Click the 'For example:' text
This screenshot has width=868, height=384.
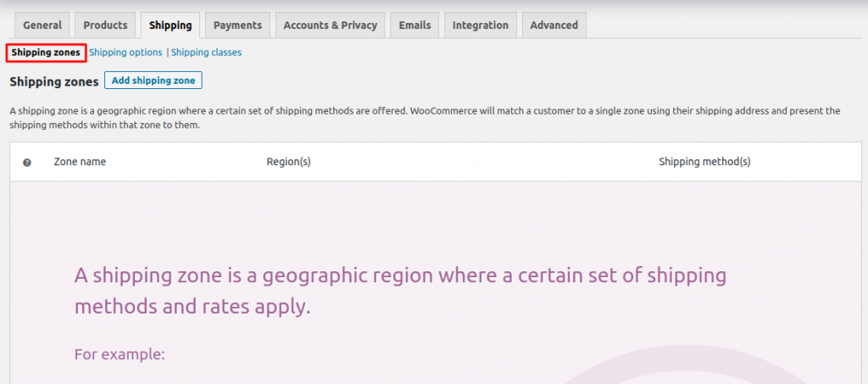pos(120,354)
